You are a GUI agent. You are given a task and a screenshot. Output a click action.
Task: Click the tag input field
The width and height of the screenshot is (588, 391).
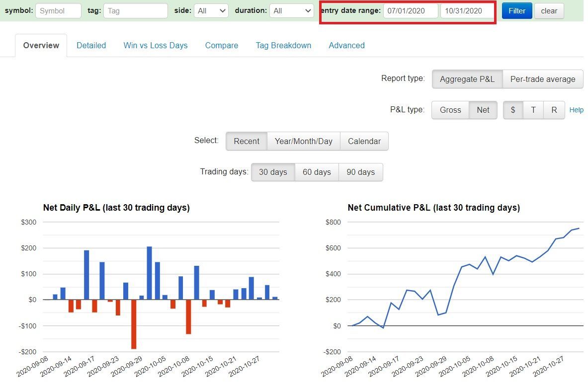click(136, 11)
